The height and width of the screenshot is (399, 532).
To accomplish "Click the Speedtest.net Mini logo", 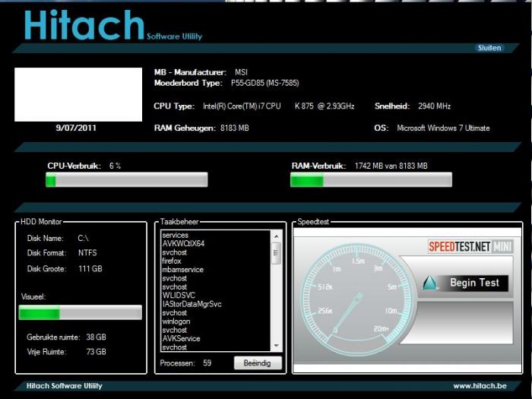I will tap(470, 247).
